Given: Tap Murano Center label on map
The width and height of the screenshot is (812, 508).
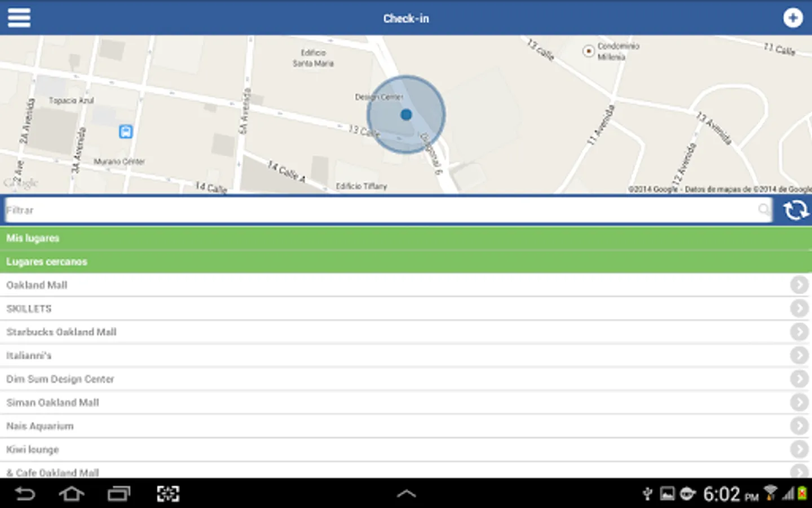Looking at the screenshot, I should click(x=119, y=161).
